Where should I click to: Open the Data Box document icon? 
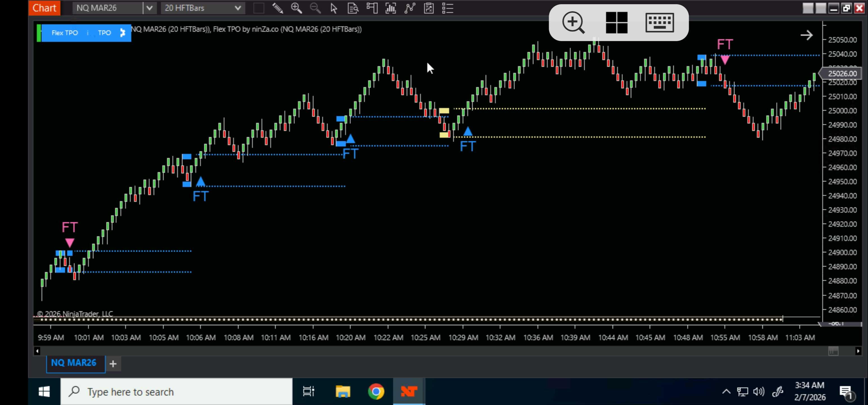click(353, 8)
